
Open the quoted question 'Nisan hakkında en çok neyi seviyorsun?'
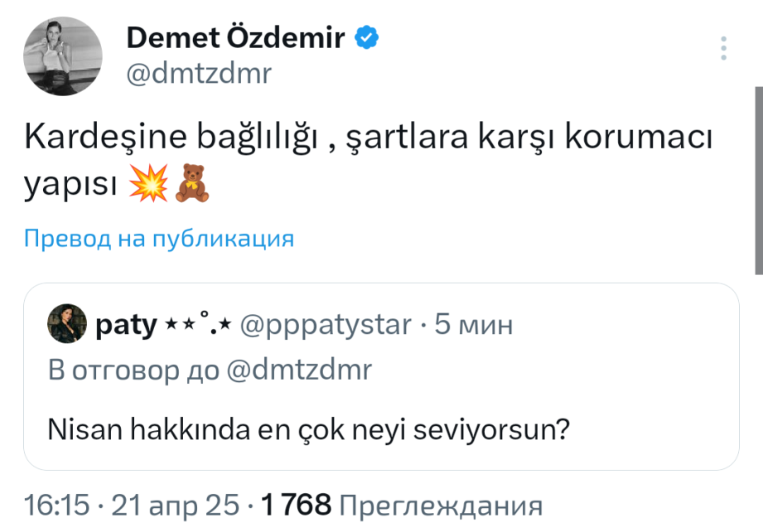308,430
